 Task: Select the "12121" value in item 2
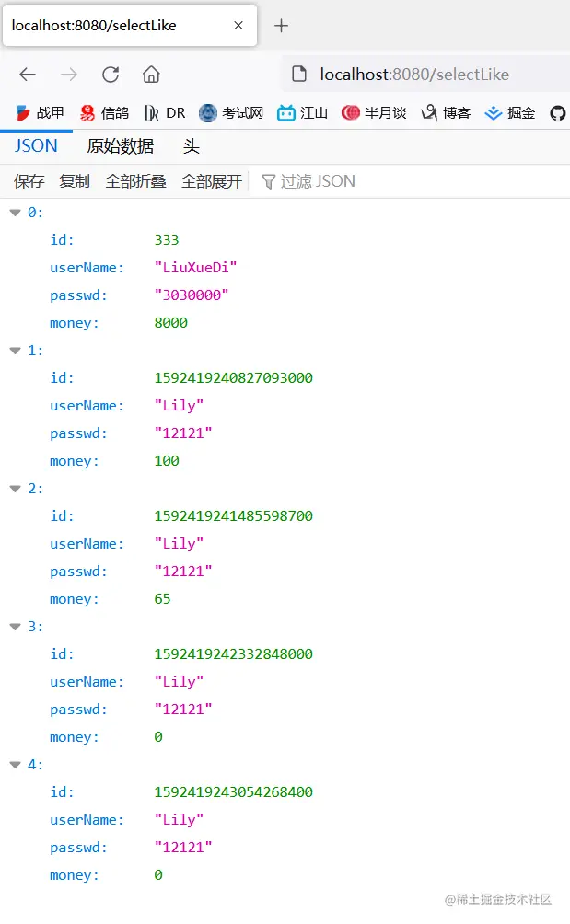(x=183, y=571)
